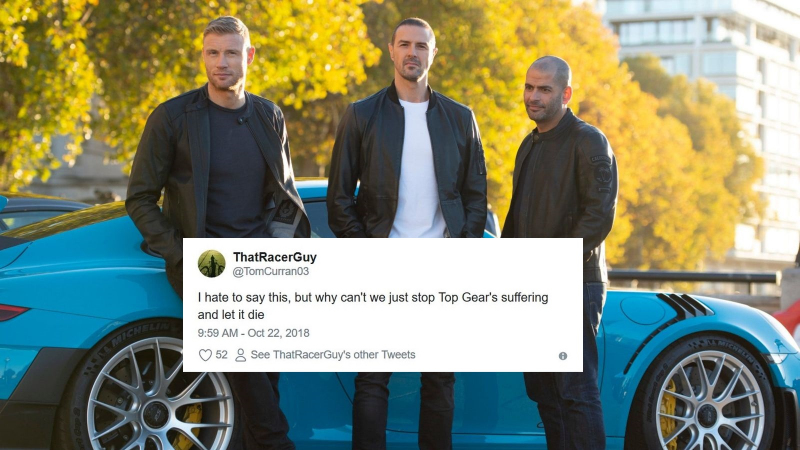Screen dimensions: 800x450
Task: Click the yellow brake caliper on the right wheel
Action: (x=668, y=415)
